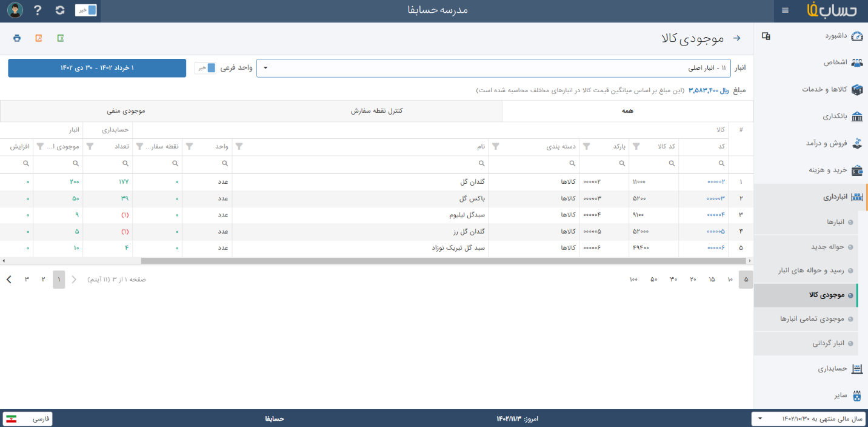
Task: Click the filter icon of the نام column
Action: click(x=239, y=147)
